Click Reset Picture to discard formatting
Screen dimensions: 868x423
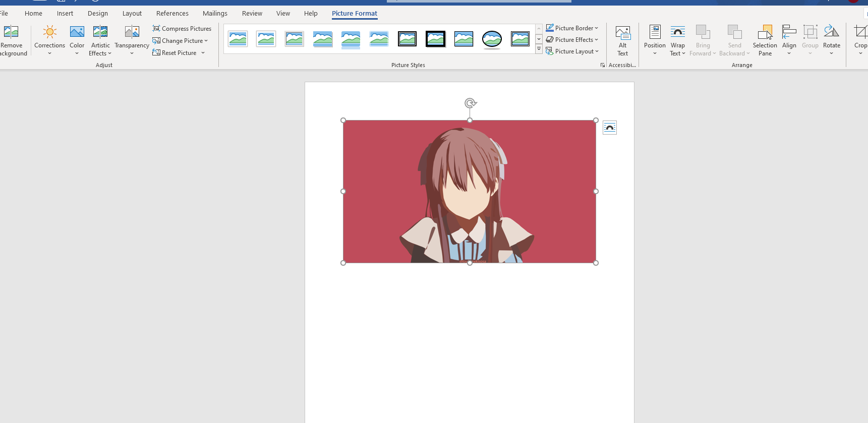175,53
